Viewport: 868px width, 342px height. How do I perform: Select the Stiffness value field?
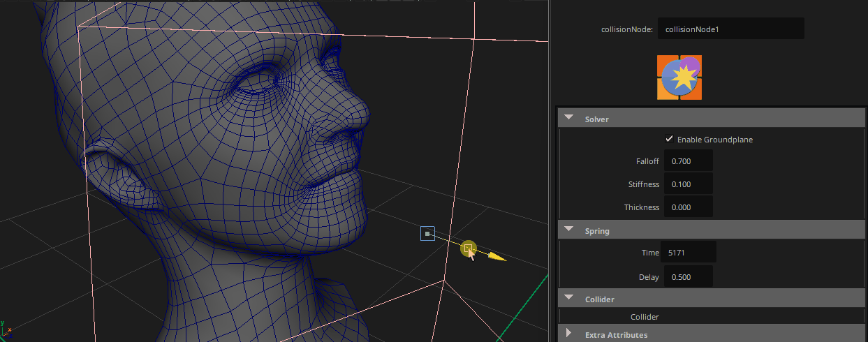(x=689, y=184)
